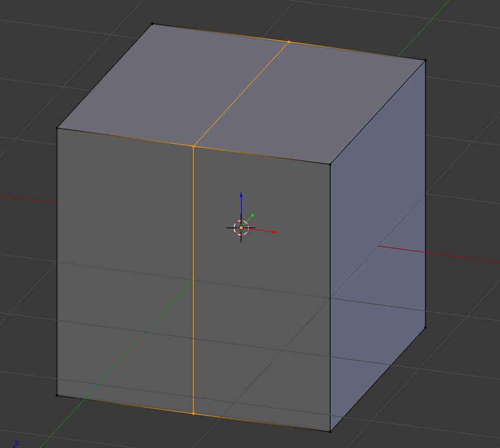Image resolution: width=500 pixels, height=448 pixels.
Task: Click the left half of the top face
Action: (172, 84)
